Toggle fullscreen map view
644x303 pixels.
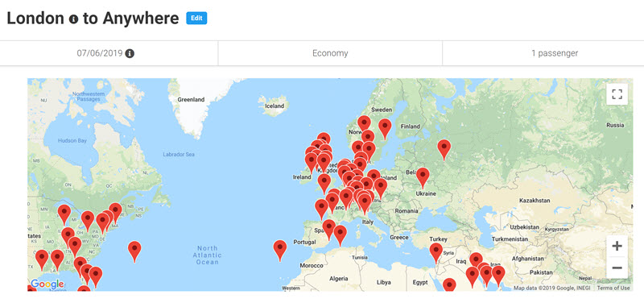coord(617,94)
